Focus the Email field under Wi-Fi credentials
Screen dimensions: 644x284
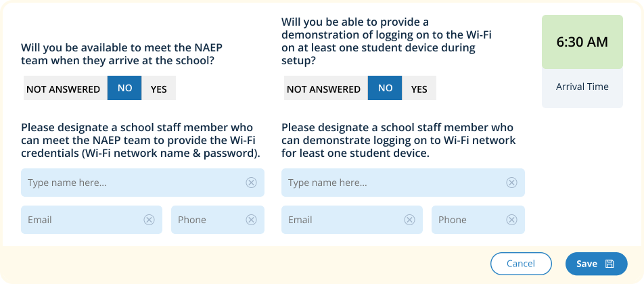point(81,220)
